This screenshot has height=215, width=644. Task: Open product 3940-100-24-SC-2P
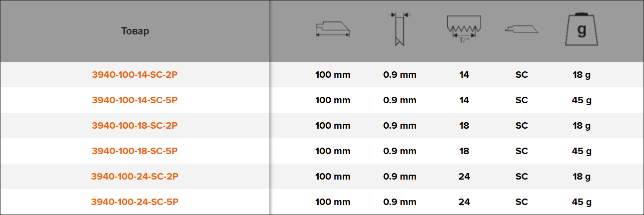click(135, 177)
